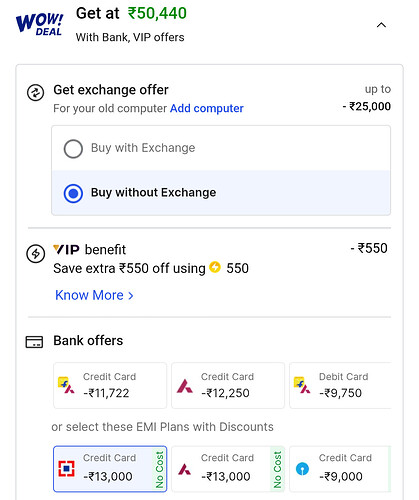The width and height of the screenshot is (419, 500).
Task: Select the Buy without Exchange radio button
Action: (73, 193)
